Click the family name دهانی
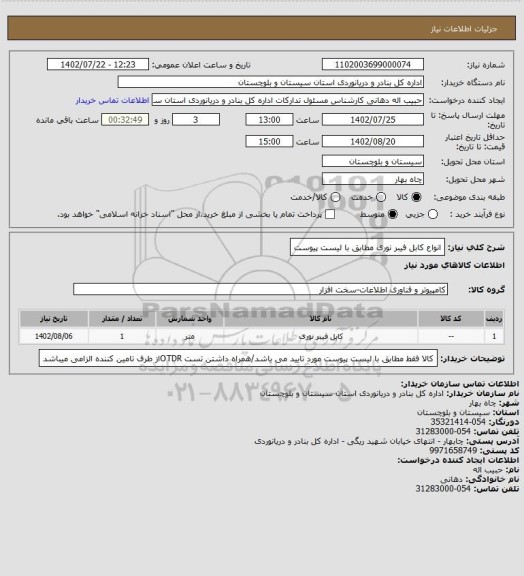This screenshot has height=576, width=524. (x=452, y=479)
